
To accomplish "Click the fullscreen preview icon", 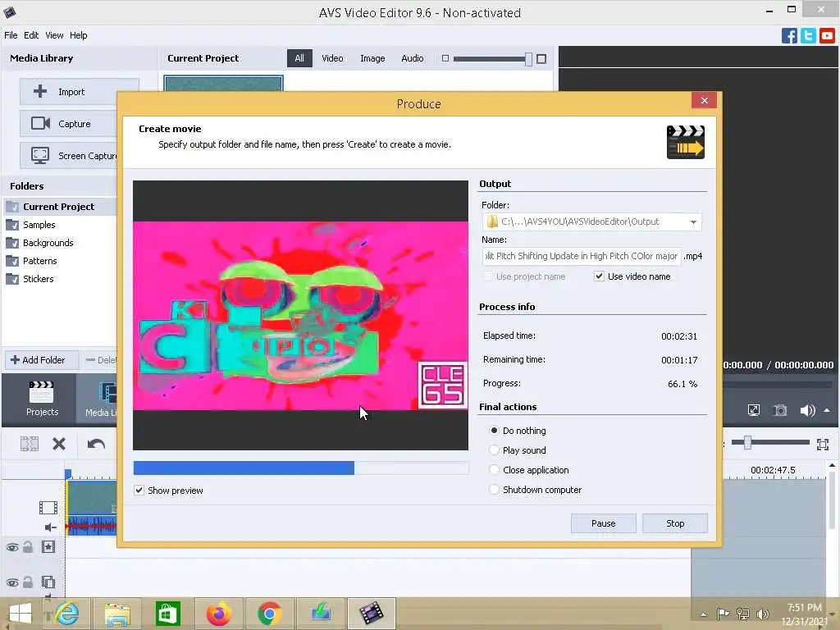I will tap(754, 410).
